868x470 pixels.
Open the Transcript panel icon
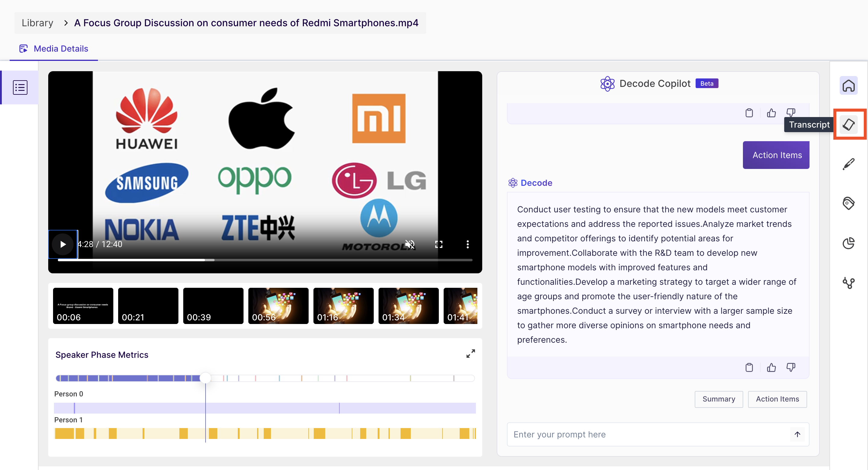848,125
